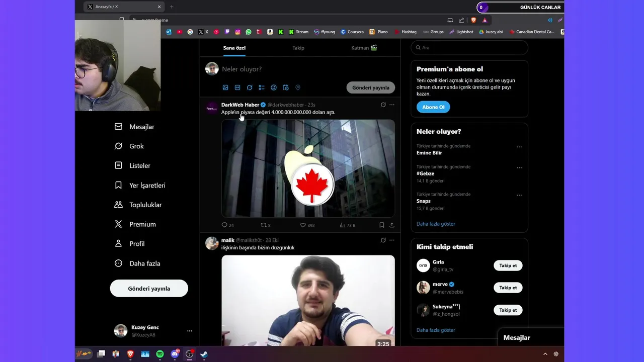The image size is (644, 362).
Task: Click the sidebar Gönderi yayınla button
Action: 149,289
